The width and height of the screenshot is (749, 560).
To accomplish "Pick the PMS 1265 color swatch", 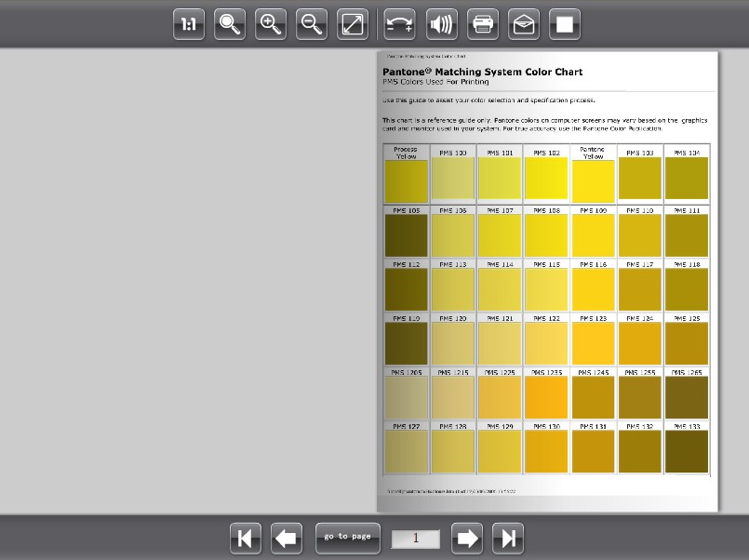I will [x=687, y=397].
